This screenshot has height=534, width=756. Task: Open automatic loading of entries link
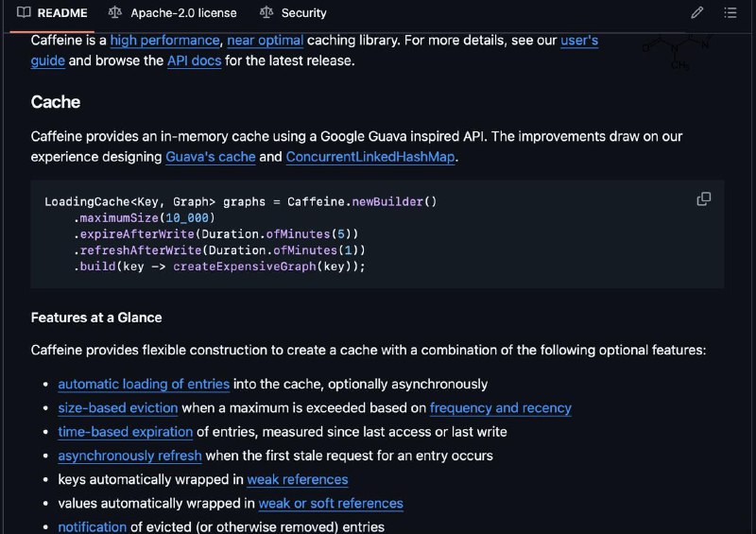(x=144, y=384)
